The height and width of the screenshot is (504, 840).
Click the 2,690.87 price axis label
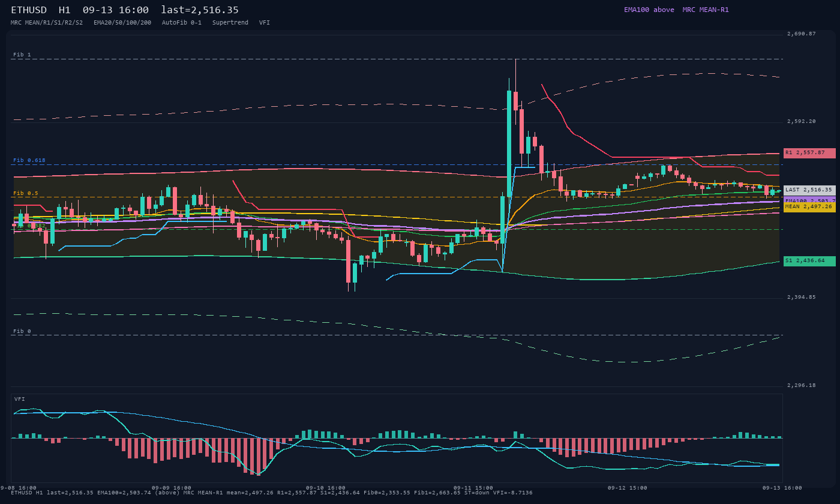802,34
